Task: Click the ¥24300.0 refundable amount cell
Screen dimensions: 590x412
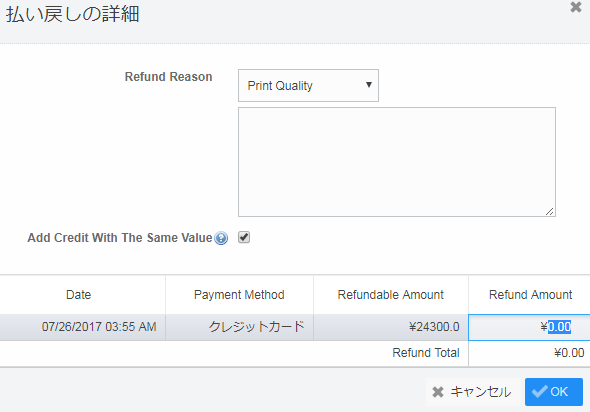Action: tap(391, 327)
